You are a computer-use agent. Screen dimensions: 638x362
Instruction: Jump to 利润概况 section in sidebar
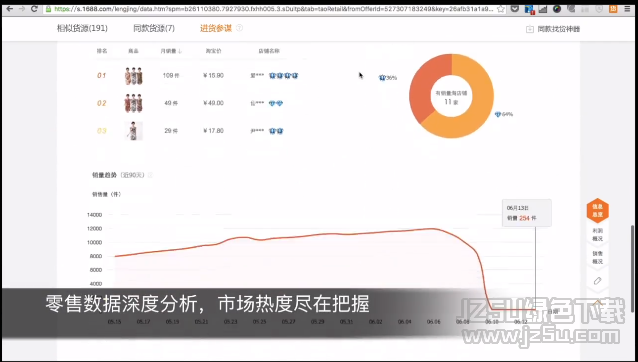tap(597, 235)
